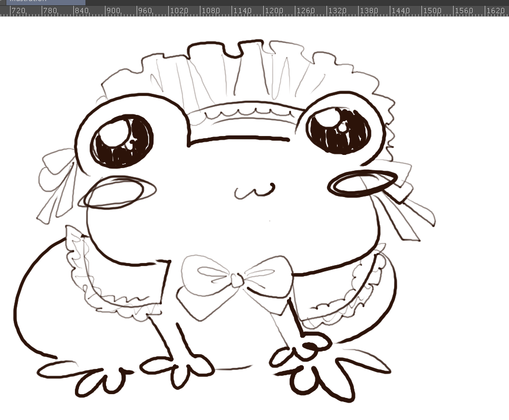Viewport: 509px width, 420px height.
Task: Switch to the Illustration document tab
Action: [42, 2]
